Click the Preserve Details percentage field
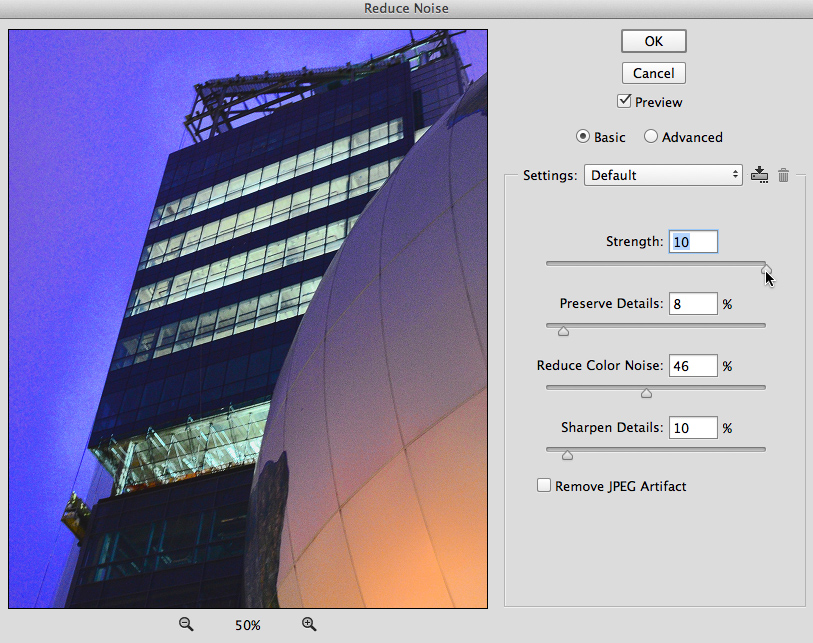Viewport: 813px width, 643px height. pyautogui.click(x=693, y=303)
